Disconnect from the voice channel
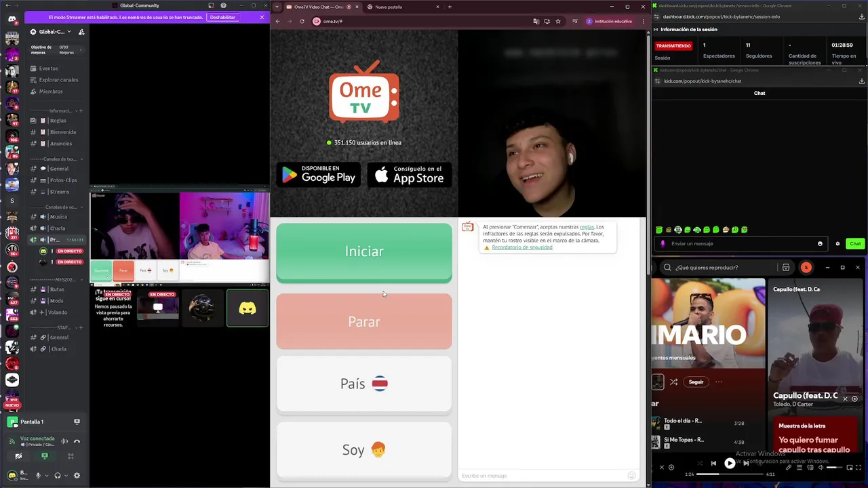 pyautogui.click(x=77, y=441)
